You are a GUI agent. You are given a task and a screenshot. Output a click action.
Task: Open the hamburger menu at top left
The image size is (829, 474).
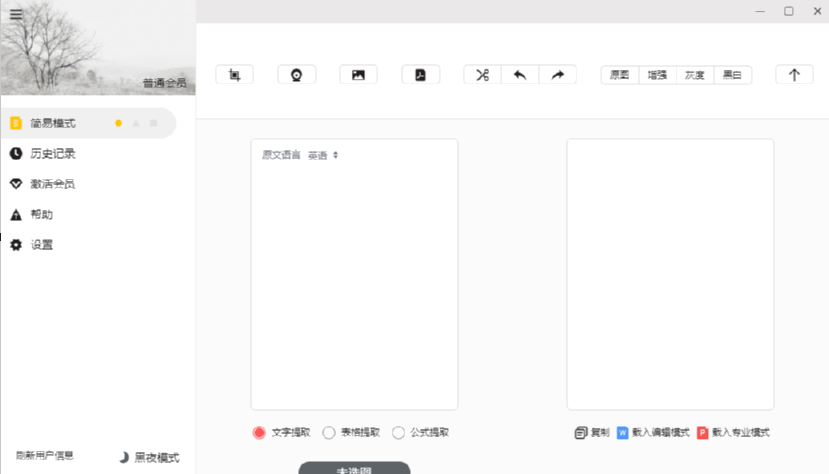point(16,14)
